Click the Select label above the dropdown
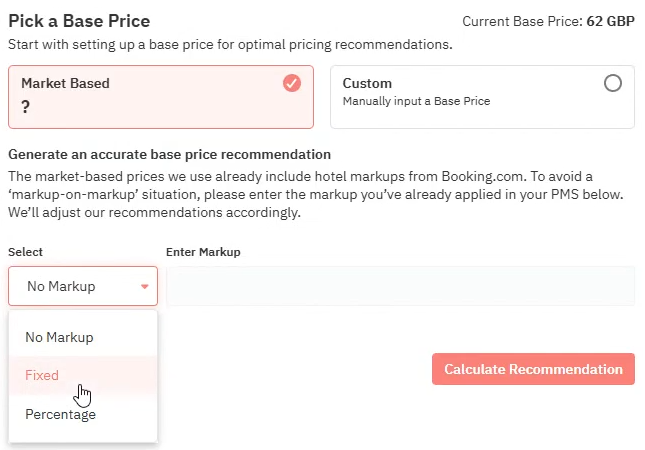Viewport: 645px width, 450px height. pyautogui.click(x=25, y=252)
